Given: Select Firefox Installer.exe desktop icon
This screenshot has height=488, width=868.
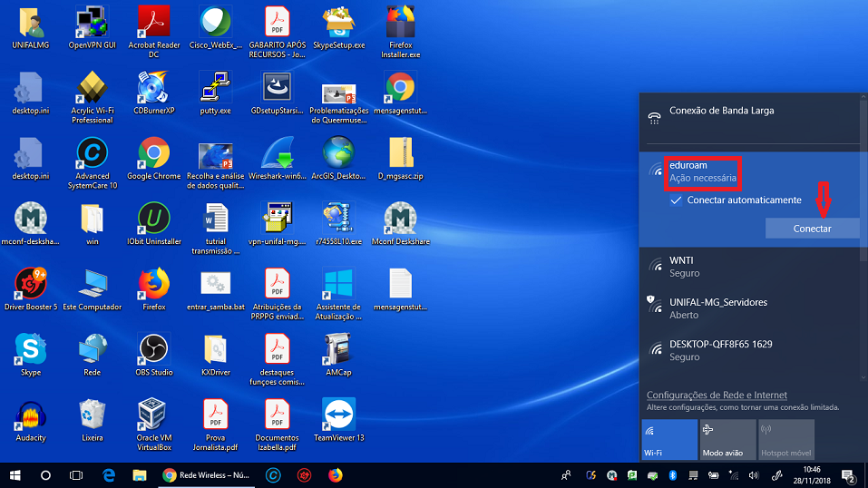Looking at the screenshot, I should tap(400, 32).
